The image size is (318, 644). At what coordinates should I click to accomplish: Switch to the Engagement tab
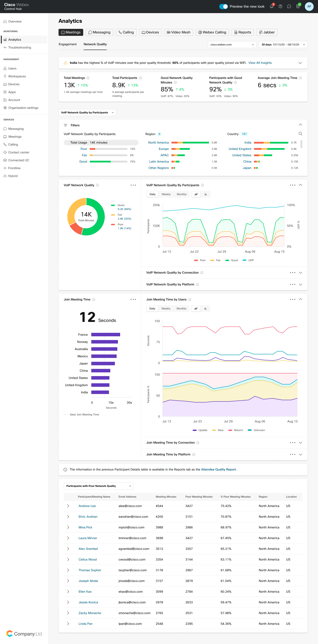[x=67, y=44]
